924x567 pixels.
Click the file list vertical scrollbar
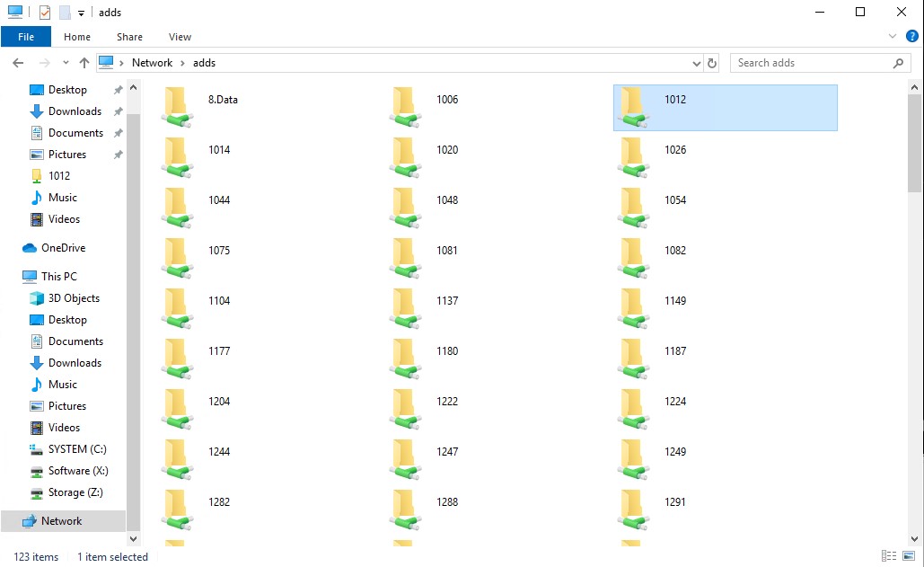(914, 270)
